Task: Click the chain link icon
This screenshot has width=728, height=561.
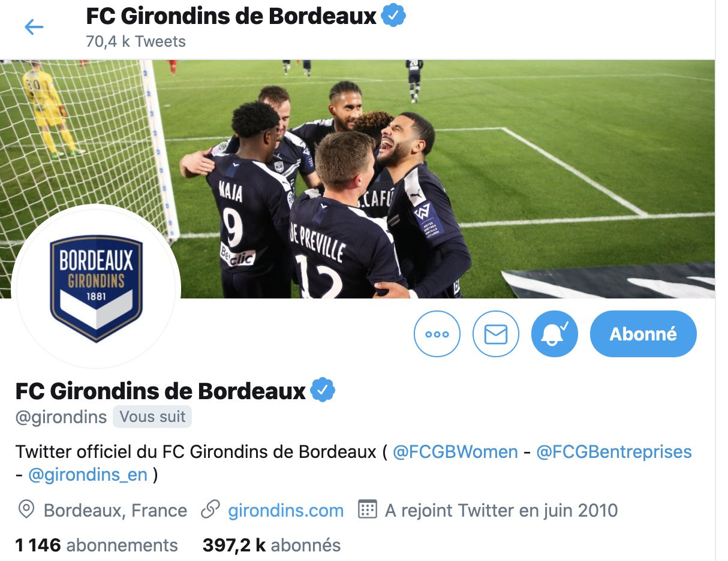Action: [x=210, y=510]
